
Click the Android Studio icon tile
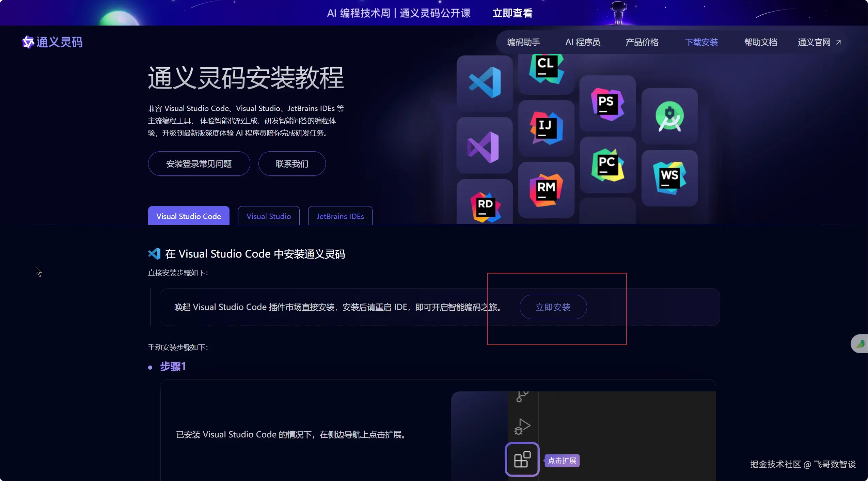tap(669, 116)
